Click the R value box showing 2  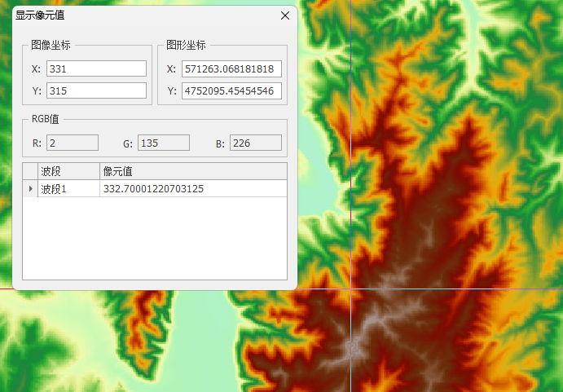(72, 143)
